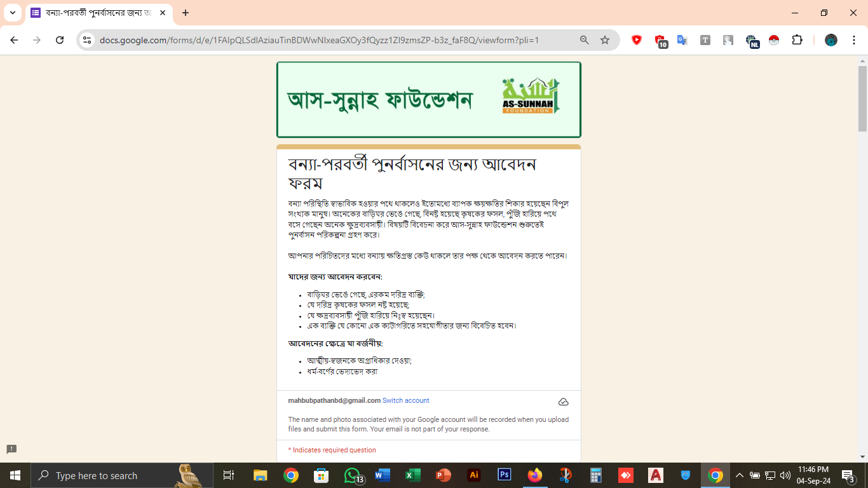
Task: Click the hand pointer extension icon
Action: click(x=728, y=40)
